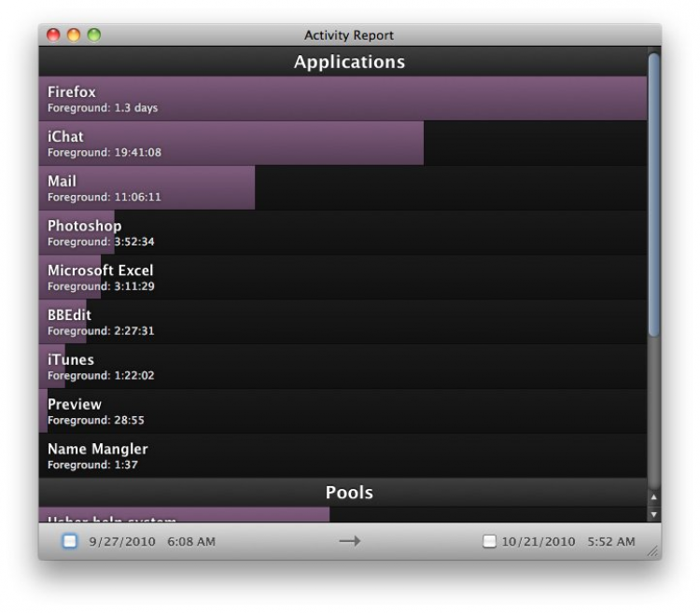The width and height of the screenshot is (700, 613).
Task: Click the scrollbar down arrow
Action: tap(654, 514)
